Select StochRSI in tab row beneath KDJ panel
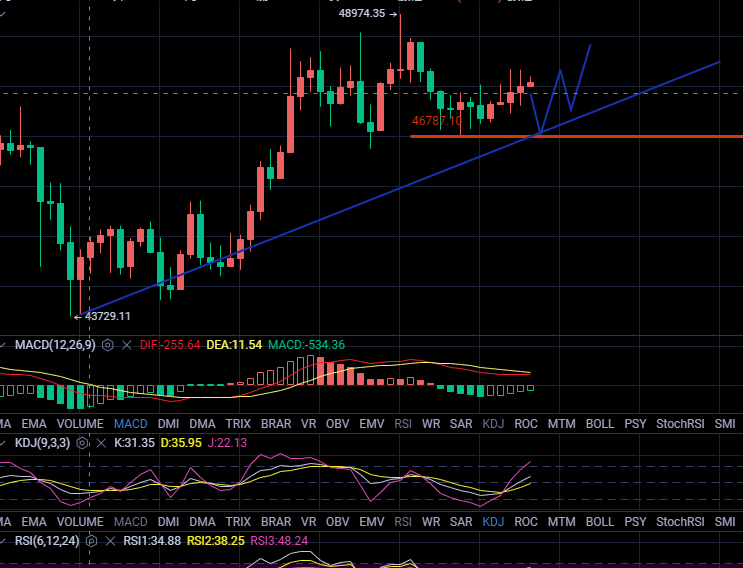This screenshot has height=568, width=743. tap(680, 522)
